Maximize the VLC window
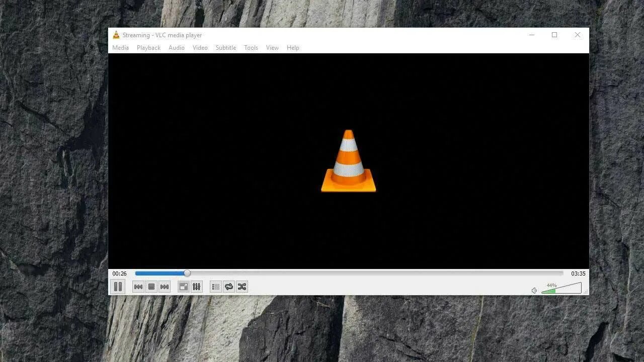644x362 pixels. tap(554, 35)
